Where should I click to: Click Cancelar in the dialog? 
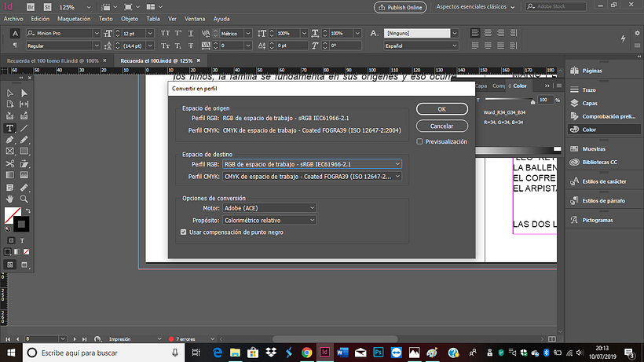tap(442, 126)
